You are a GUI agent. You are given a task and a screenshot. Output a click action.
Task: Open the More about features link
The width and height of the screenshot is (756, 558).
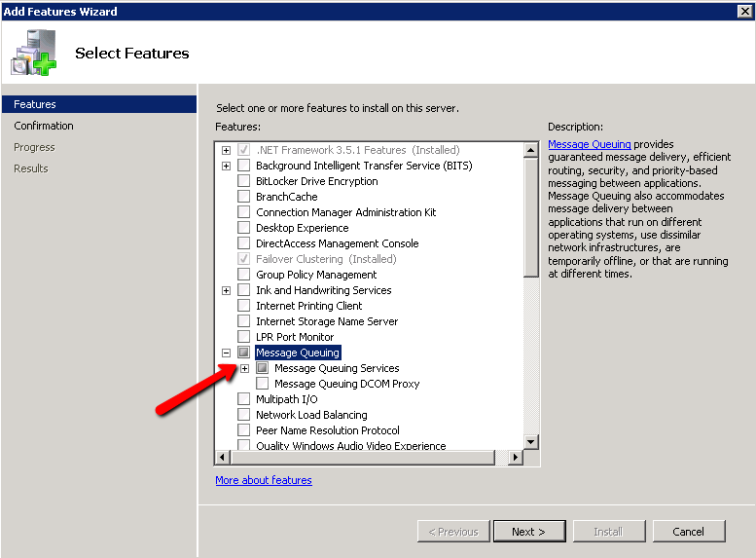coord(264,480)
